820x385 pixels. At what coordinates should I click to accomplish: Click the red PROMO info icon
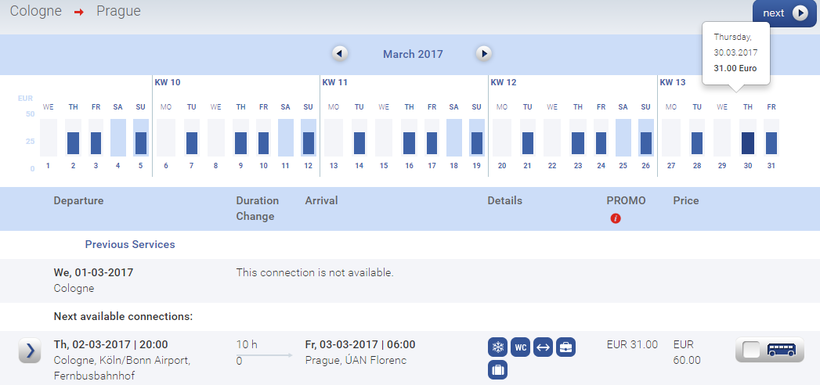point(616,219)
